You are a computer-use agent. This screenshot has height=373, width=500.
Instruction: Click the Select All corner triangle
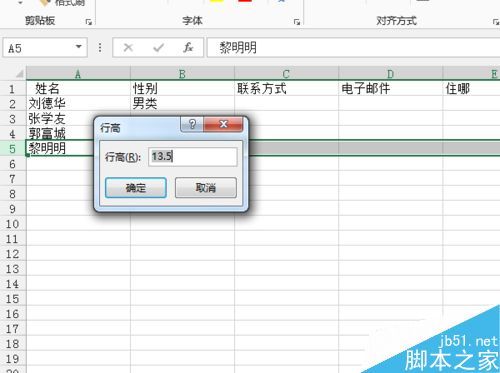coord(19,73)
